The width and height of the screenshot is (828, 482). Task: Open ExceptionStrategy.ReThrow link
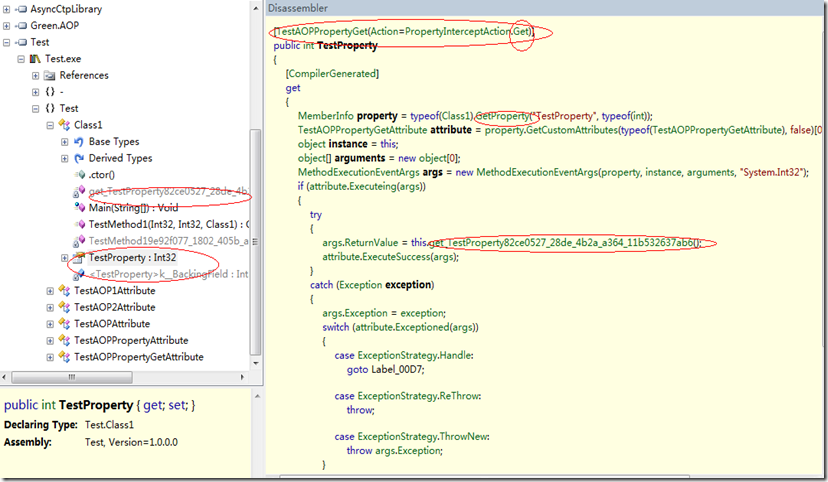pos(418,396)
